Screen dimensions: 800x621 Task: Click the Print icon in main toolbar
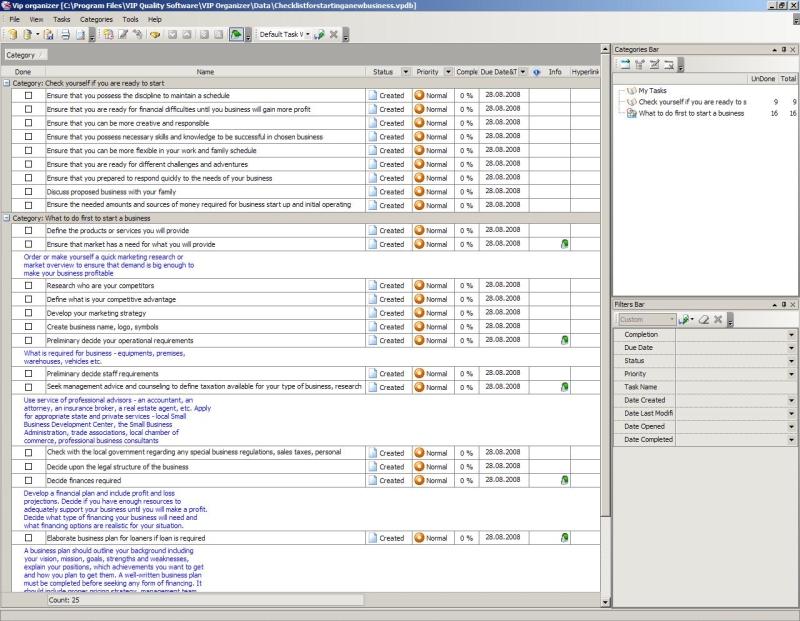point(65,35)
